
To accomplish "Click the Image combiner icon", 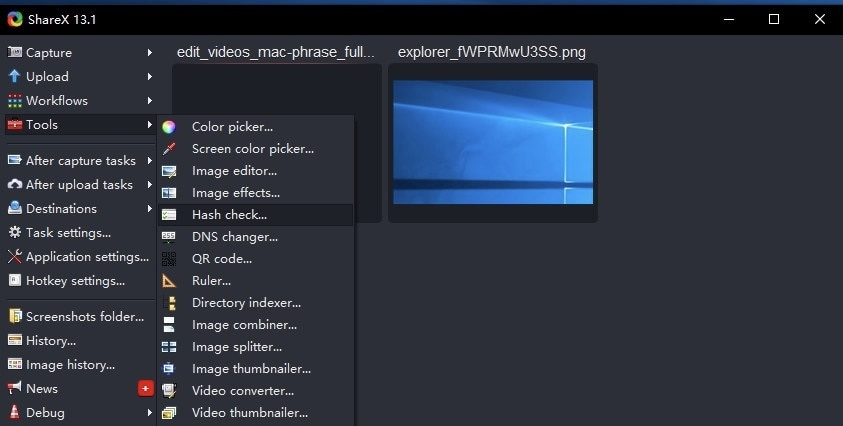I will 169,325.
